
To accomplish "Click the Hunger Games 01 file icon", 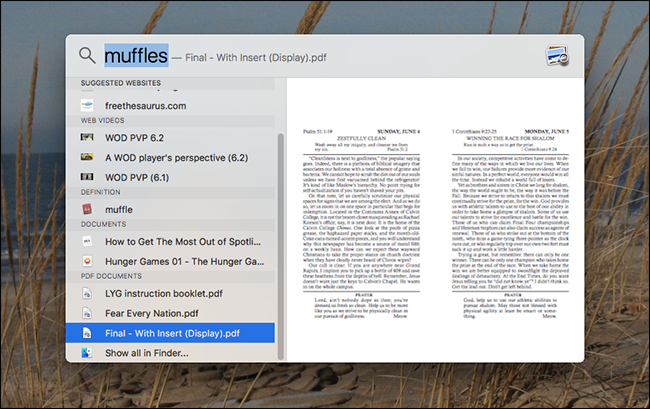I will pos(87,261).
